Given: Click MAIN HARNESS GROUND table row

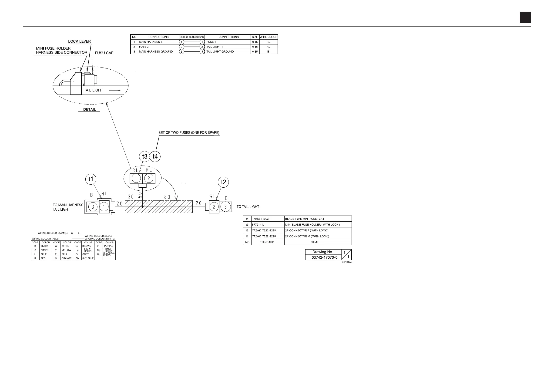Looking at the screenshot, I should tap(156, 52).
